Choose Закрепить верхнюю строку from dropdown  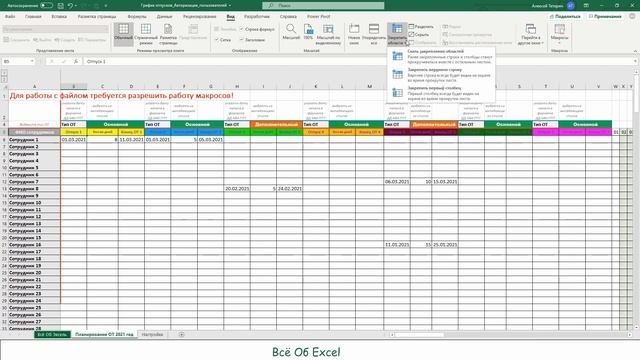[442, 75]
